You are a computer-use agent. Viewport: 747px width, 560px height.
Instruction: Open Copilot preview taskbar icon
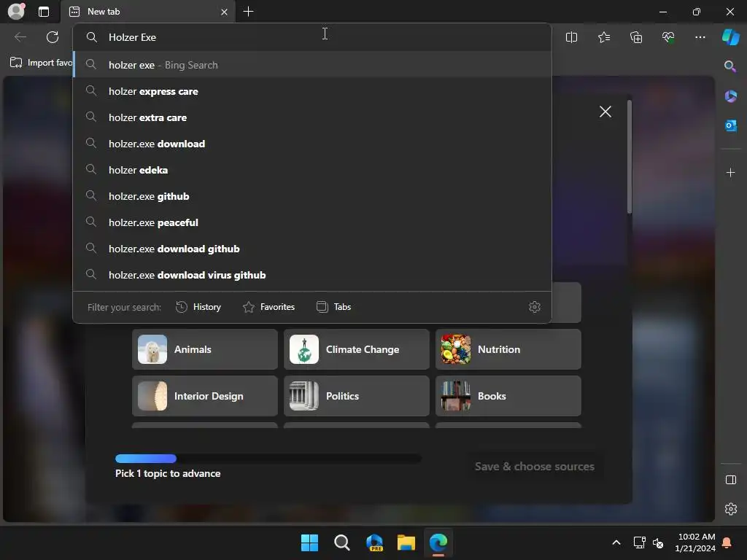click(374, 542)
